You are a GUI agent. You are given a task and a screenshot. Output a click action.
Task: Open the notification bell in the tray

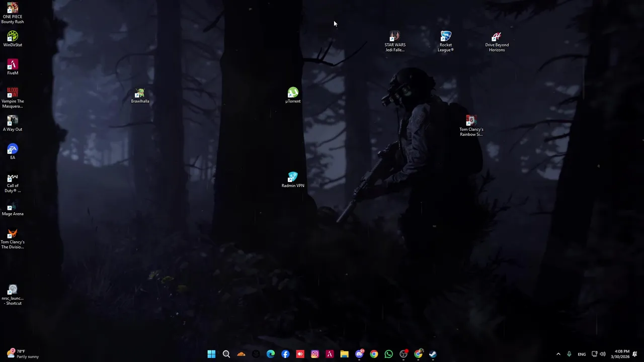point(635,354)
